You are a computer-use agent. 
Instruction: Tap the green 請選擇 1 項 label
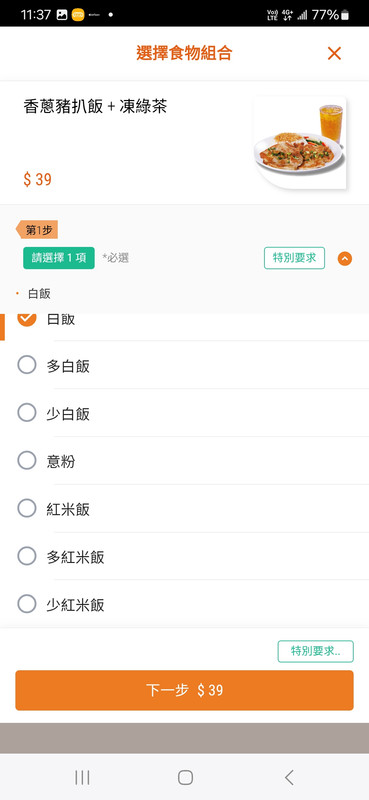[59, 258]
